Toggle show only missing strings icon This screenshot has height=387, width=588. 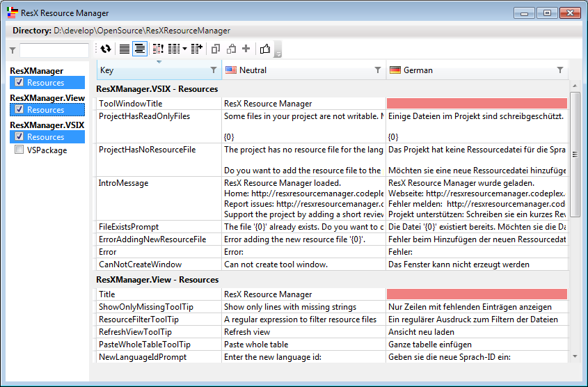158,49
